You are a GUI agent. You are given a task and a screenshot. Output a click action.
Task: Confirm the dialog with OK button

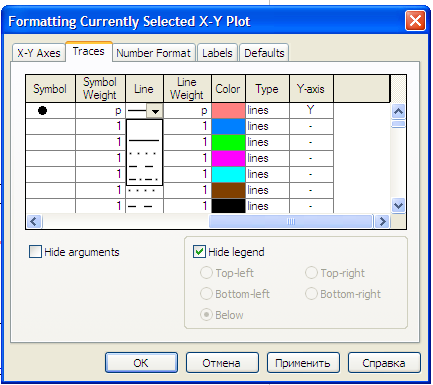[141, 363]
